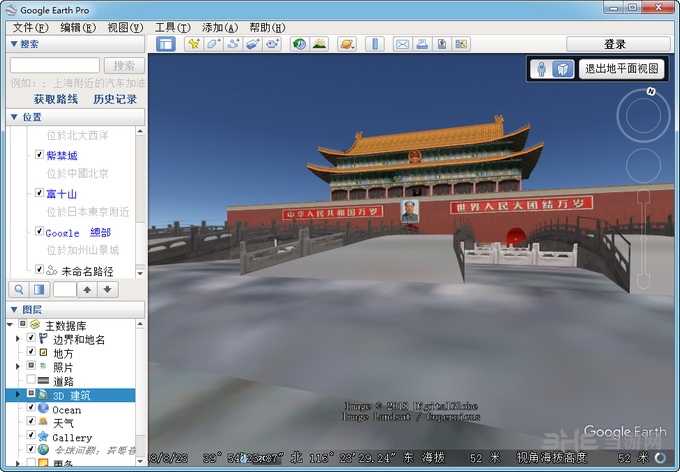Click the 退出地平面视图 button
Screen dimensions: 680x472
pyautogui.click(x=621, y=69)
